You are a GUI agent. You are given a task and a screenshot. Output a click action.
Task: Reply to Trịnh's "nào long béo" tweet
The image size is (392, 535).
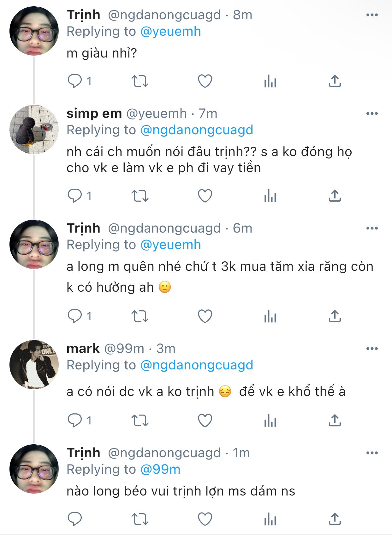pos(75,519)
